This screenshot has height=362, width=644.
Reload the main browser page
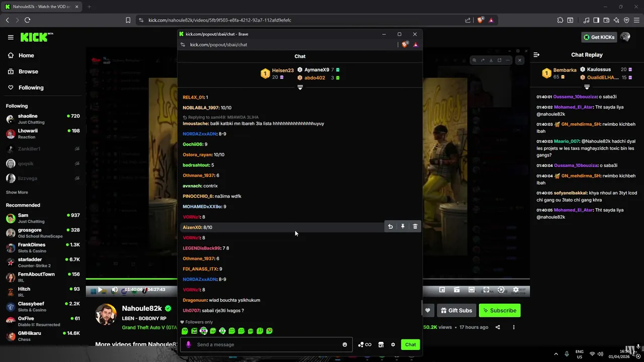pyautogui.click(x=27, y=20)
